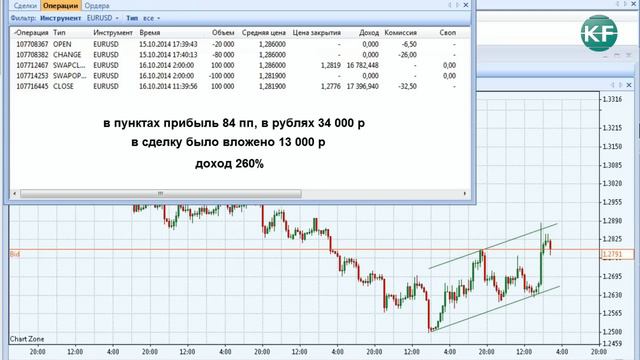The image size is (640, 360).
Task: Click the chart panel scroll left arrow
Action: pos(613,85)
